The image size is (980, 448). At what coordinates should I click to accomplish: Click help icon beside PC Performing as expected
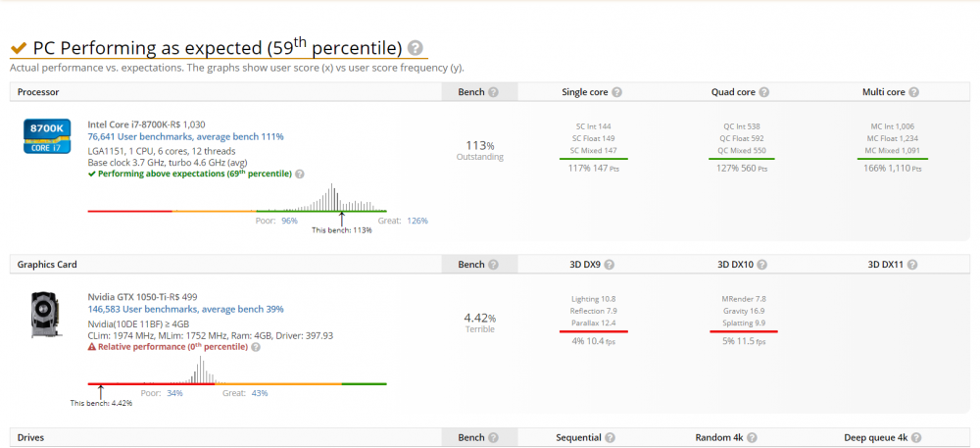(x=415, y=48)
